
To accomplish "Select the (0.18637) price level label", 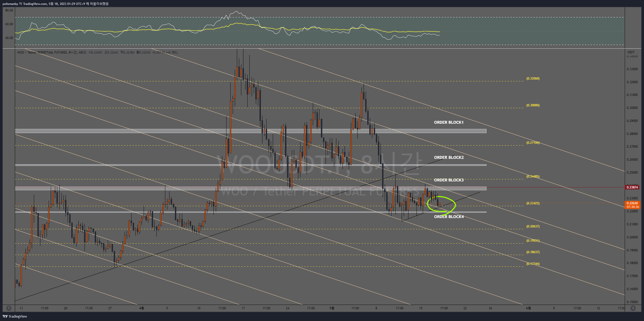I will 533,252.
